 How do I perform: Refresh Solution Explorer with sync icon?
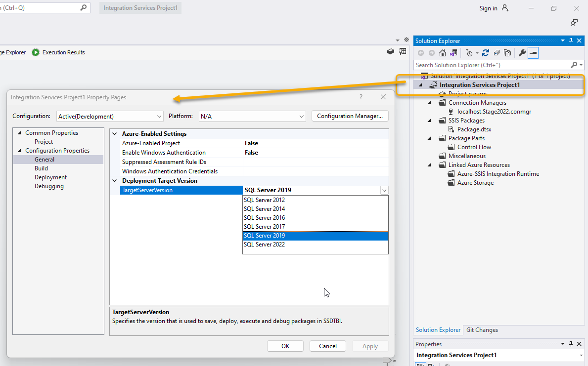(x=486, y=53)
